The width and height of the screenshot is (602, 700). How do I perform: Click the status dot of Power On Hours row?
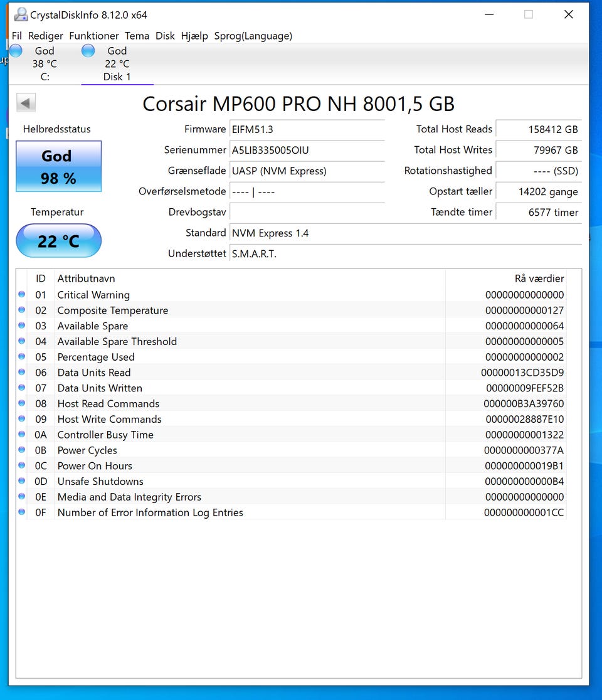pyautogui.click(x=21, y=465)
